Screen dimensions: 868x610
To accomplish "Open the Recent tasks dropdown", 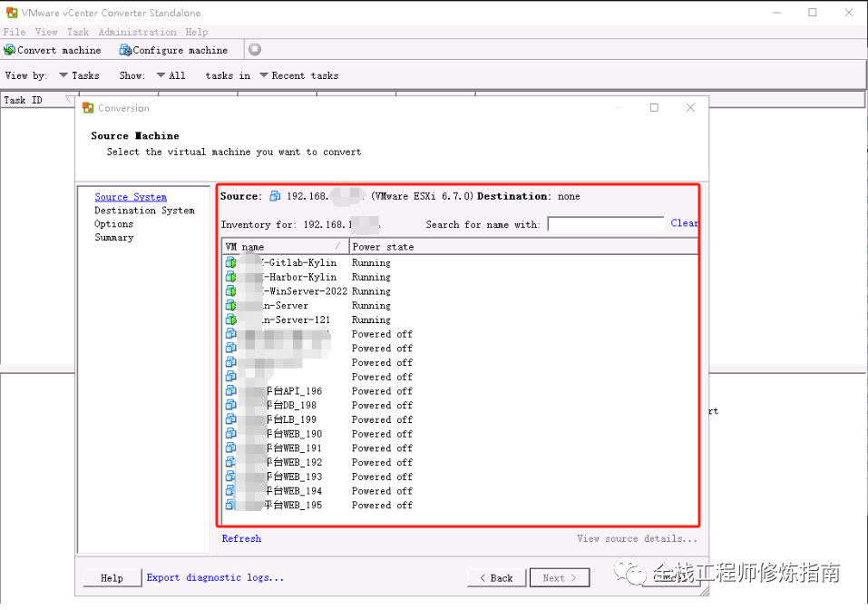I will click(299, 75).
